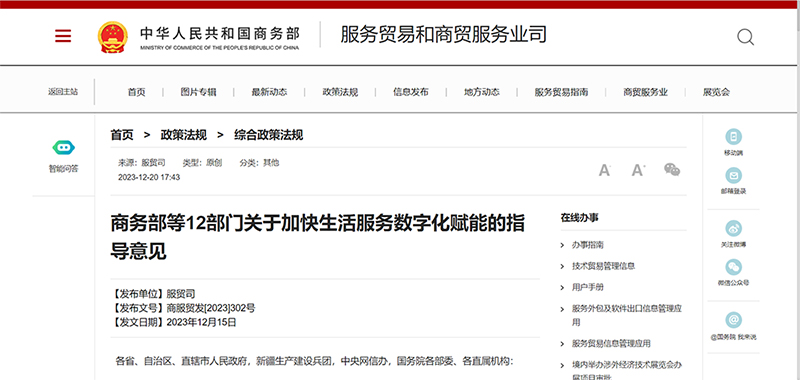
Task: Click the 中华人民共和国商务部 name text
Action: pyautogui.click(x=220, y=34)
